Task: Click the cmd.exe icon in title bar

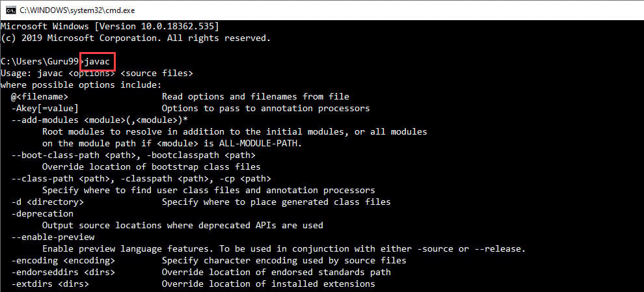Action: pyautogui.click(x=10, y=10)
